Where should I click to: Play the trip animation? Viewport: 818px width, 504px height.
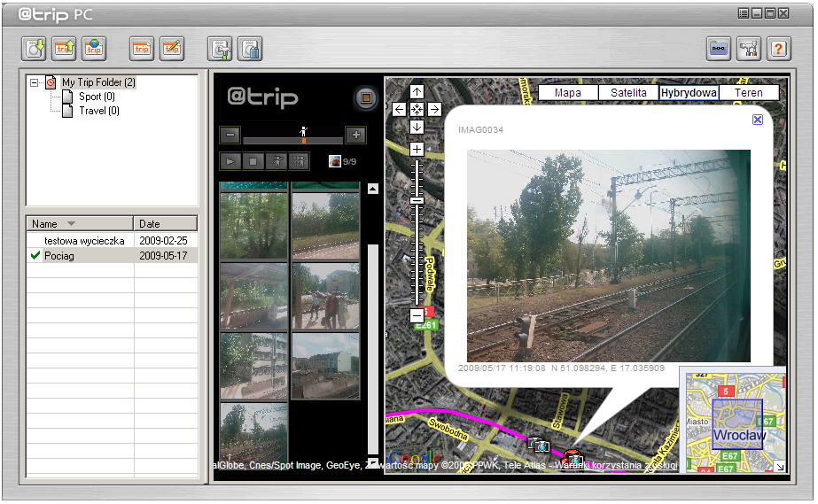230,161
